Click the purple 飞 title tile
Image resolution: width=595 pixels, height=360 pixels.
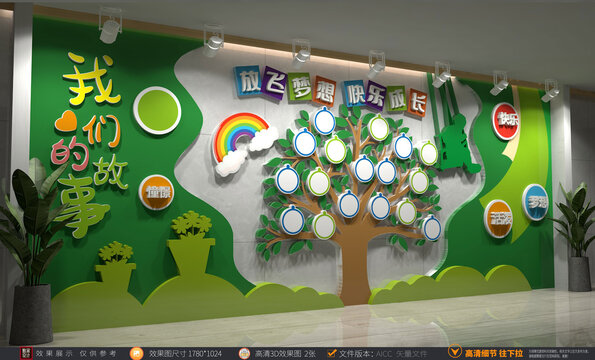pyautogui.click(x=273, y=83)
